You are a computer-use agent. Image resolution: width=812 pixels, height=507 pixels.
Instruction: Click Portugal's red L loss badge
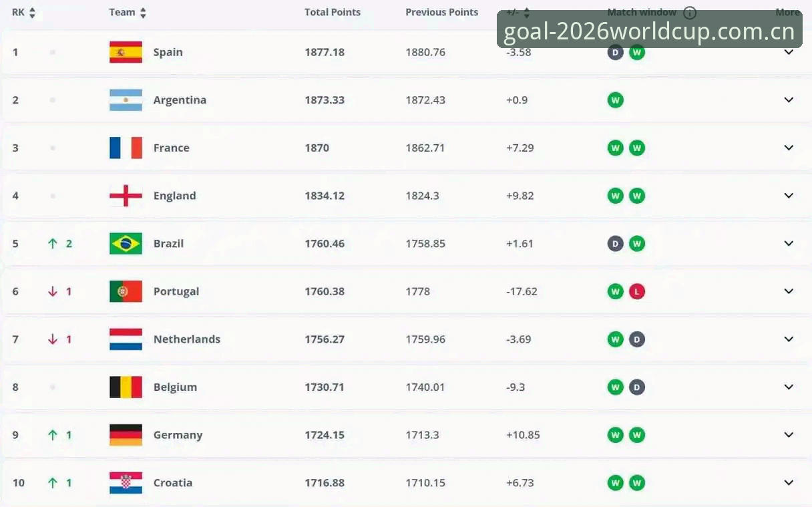(637, 291)
